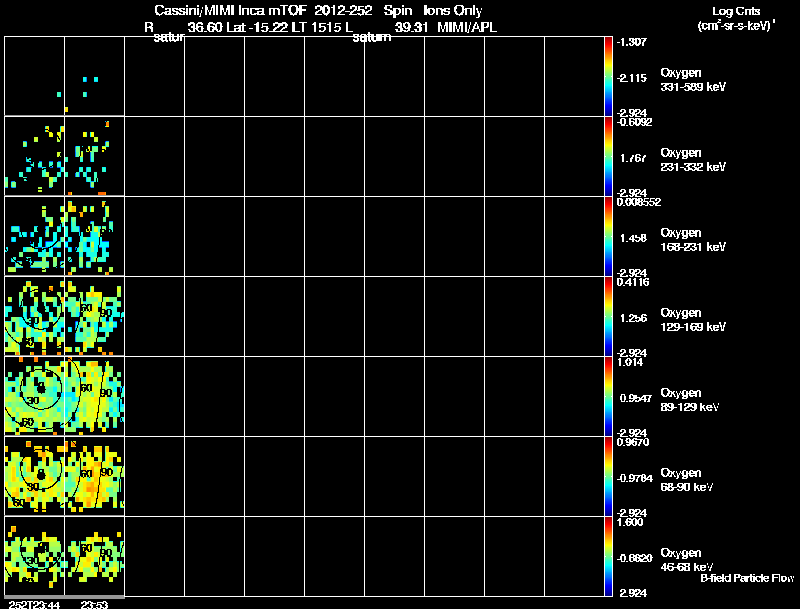Select the 46-68 keV image in 23:44 column
This screenshot has height=609, width=800.
(x=35, y=556)
